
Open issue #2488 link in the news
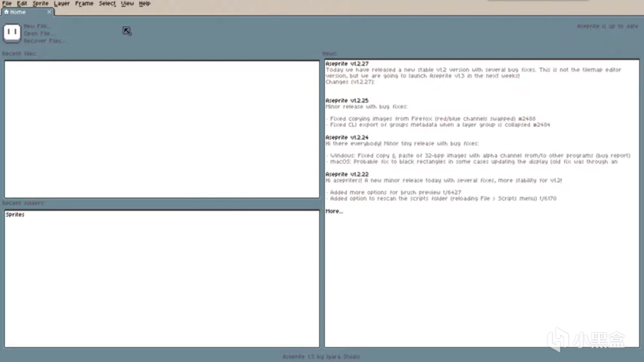(527, 119)
